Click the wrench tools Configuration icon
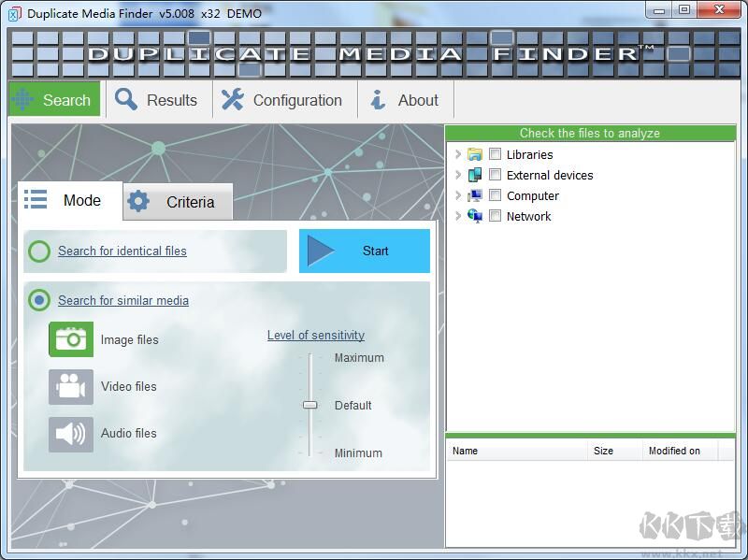 tap(232, 100)
